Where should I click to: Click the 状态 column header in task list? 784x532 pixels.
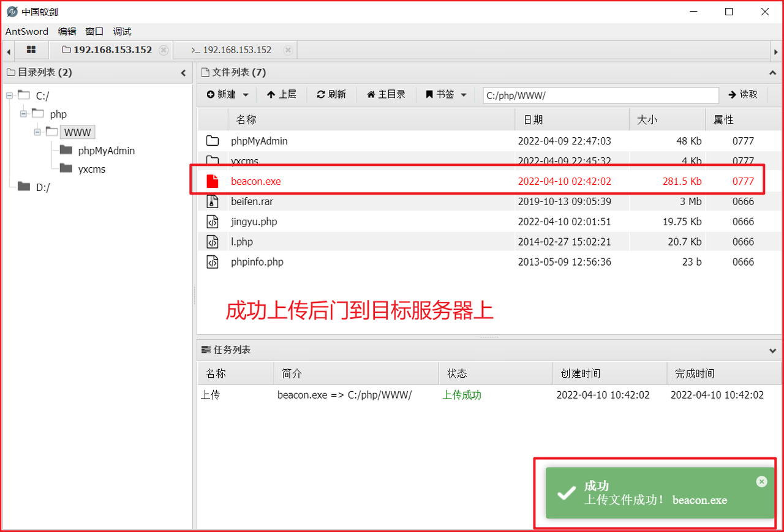click(x=496, y=373)
